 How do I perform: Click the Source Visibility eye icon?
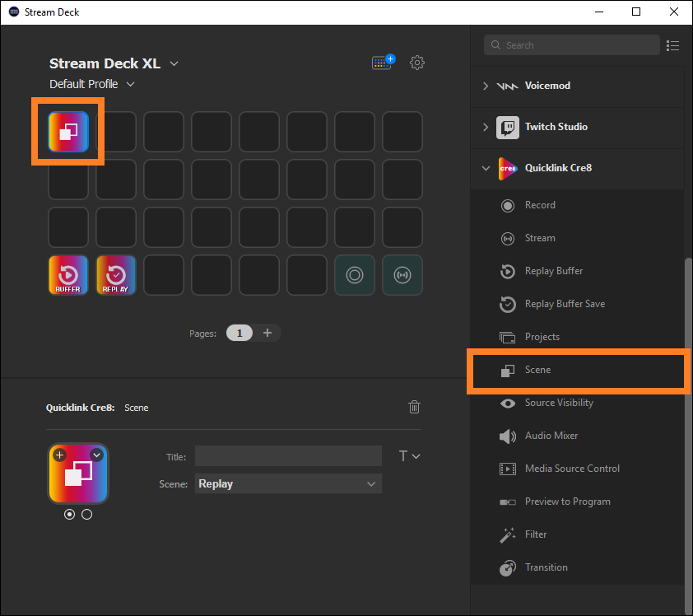pos(507,404)
